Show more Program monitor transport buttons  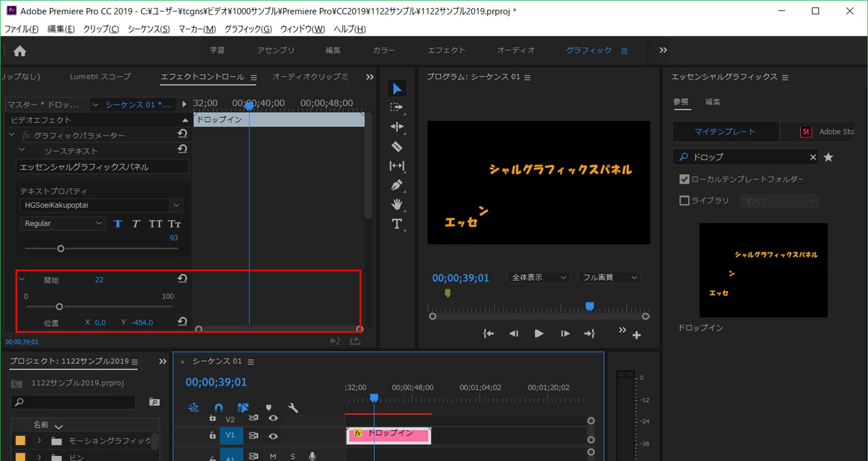pos(622,330)
